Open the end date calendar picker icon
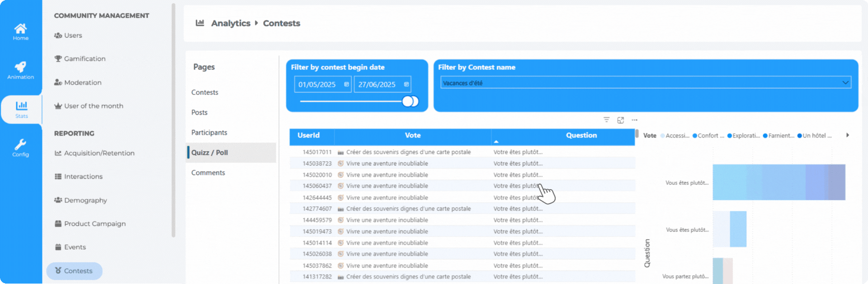The width and height of the screenshot is (868, 284). point(406,84)
